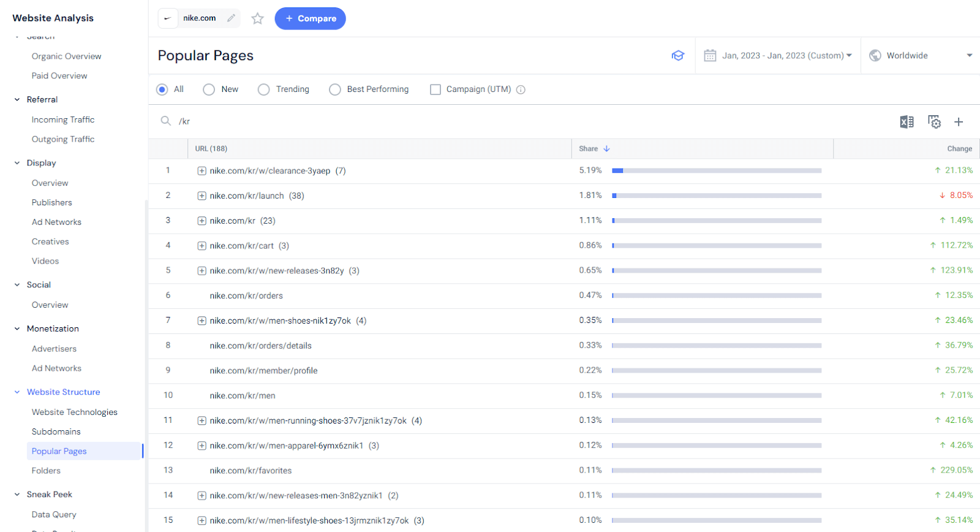Open Paid Overview in sidebar

pos(59,76)
